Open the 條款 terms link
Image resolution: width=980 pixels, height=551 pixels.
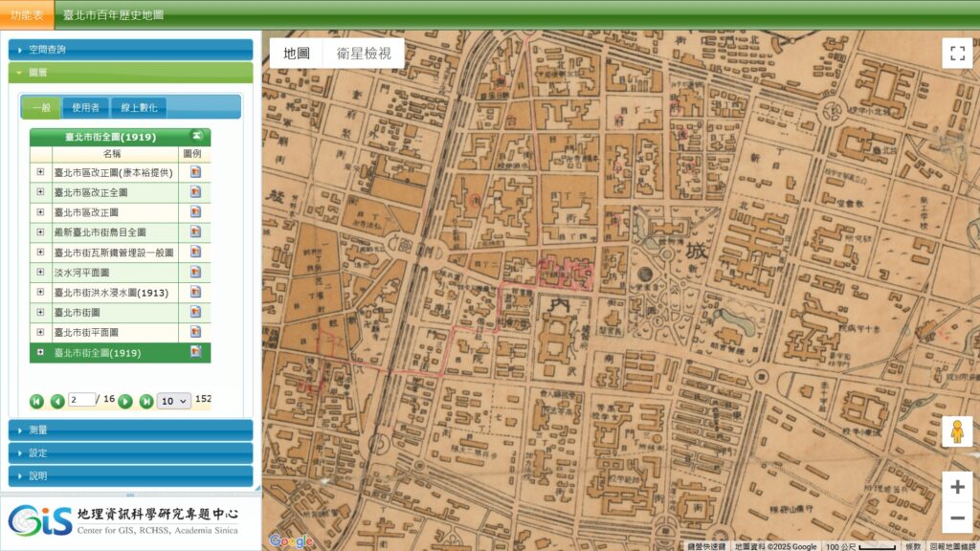[x=913, y=546]
